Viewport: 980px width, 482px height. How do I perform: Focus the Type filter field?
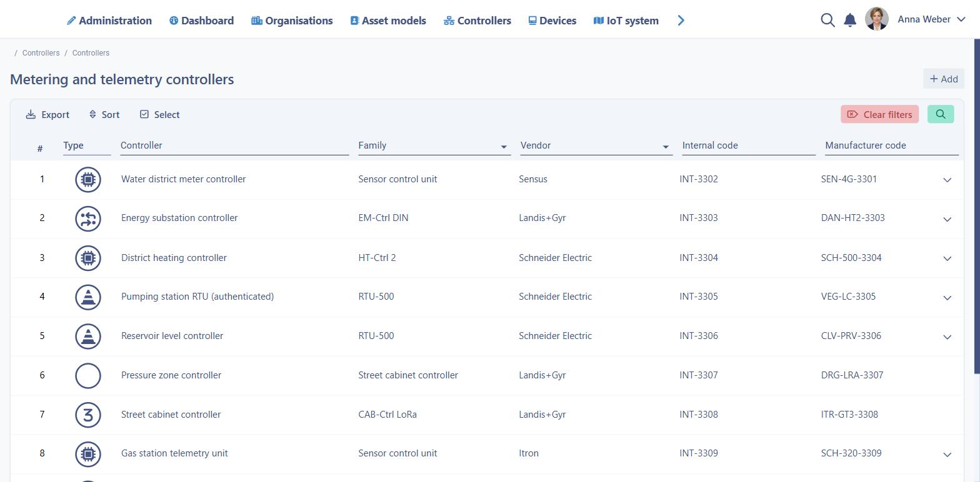pos(87,145)
